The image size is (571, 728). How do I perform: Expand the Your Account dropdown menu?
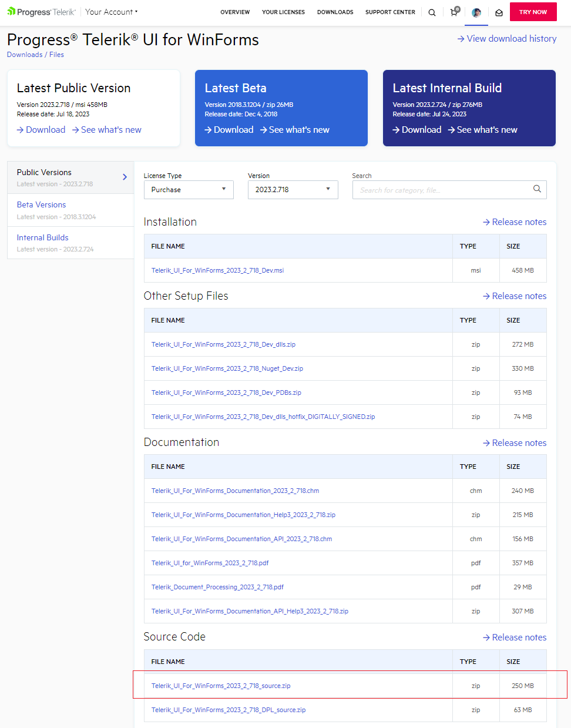(x=112, y=12)
